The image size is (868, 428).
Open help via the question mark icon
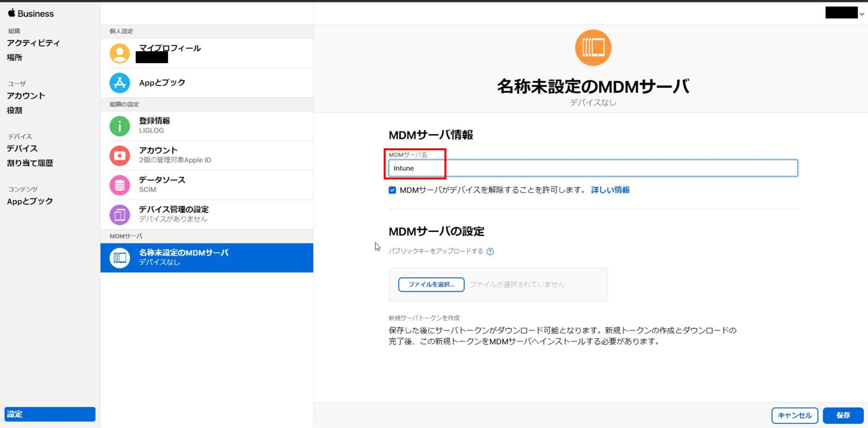point(490,252)
